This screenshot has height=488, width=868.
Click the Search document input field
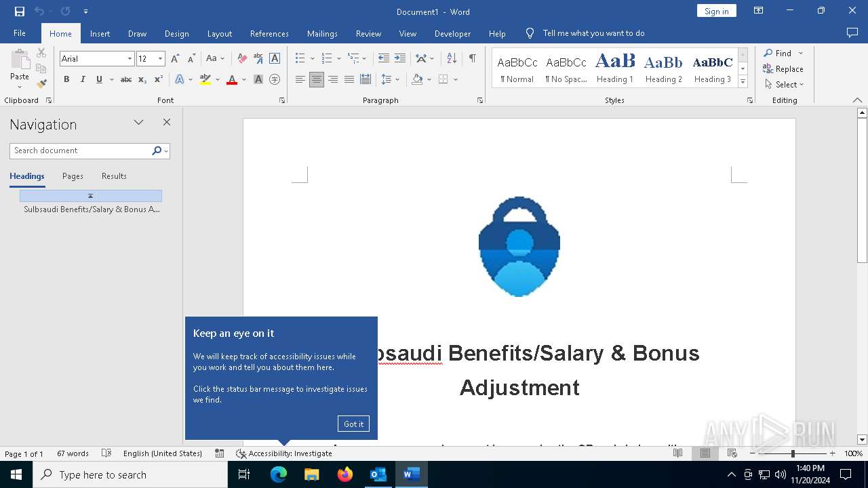(80, 150)
